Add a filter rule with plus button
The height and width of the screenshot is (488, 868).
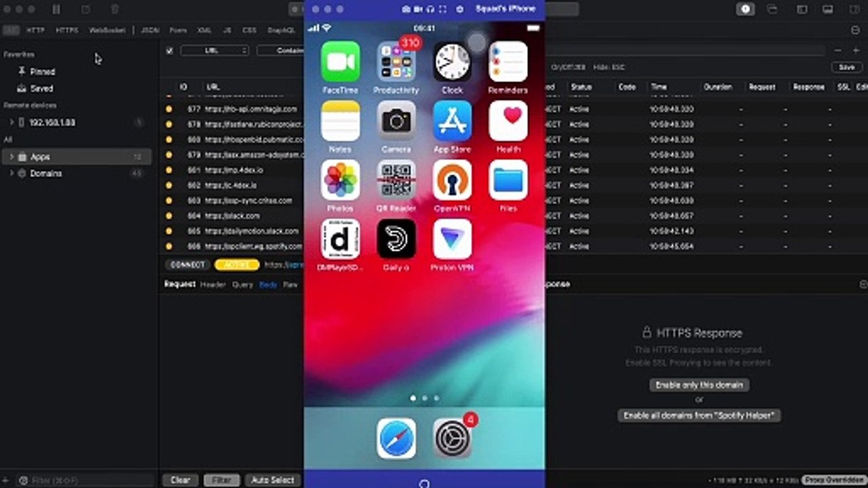click(854, 51)
